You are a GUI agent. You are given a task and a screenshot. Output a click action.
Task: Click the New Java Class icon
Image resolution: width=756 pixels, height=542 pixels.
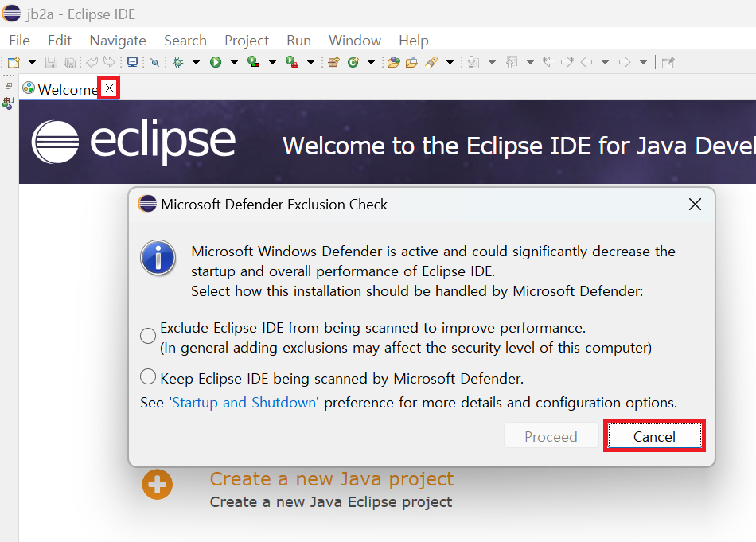click(x=353, y=62)
